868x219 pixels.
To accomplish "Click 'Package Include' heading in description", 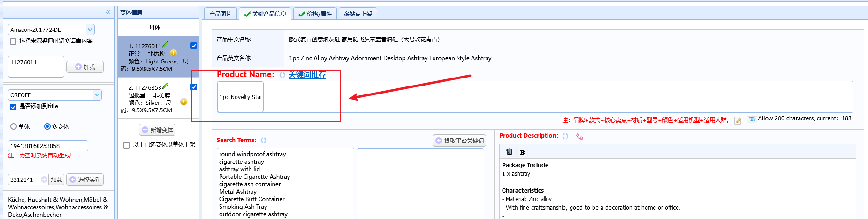I will [525, 165].
